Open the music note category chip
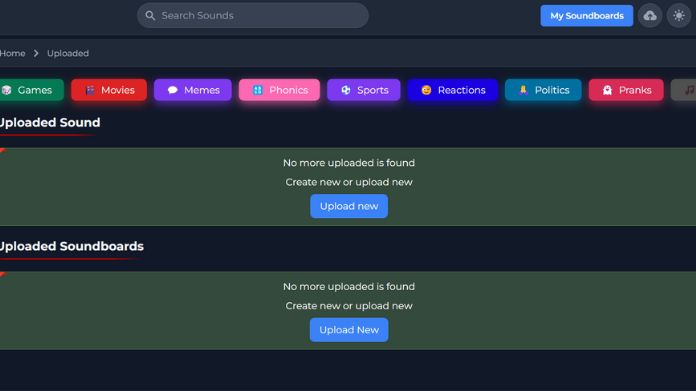 pos(684,90)
